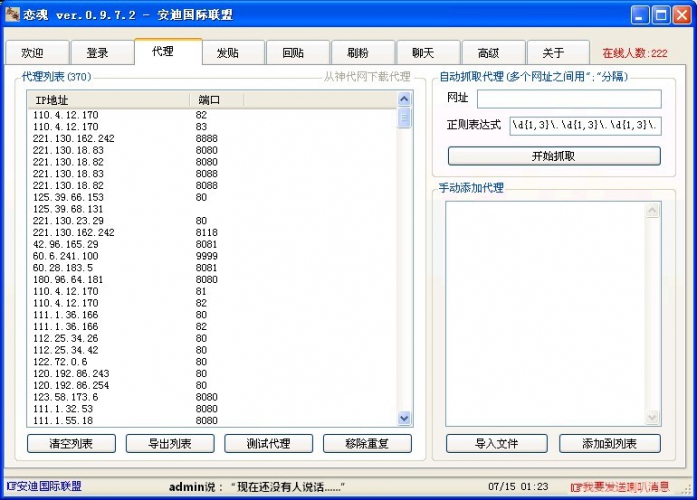
Task: Select row 221.130.162.242 port 8118
Action: (x=212, y=232)
